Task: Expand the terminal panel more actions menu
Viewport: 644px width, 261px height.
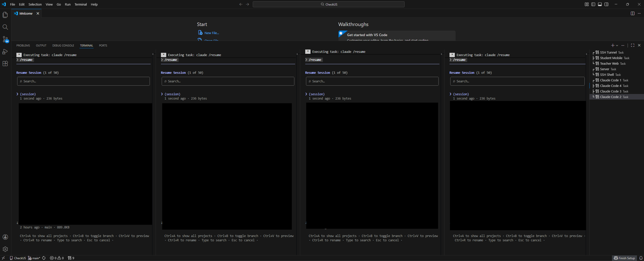Action: coord(623,45)
